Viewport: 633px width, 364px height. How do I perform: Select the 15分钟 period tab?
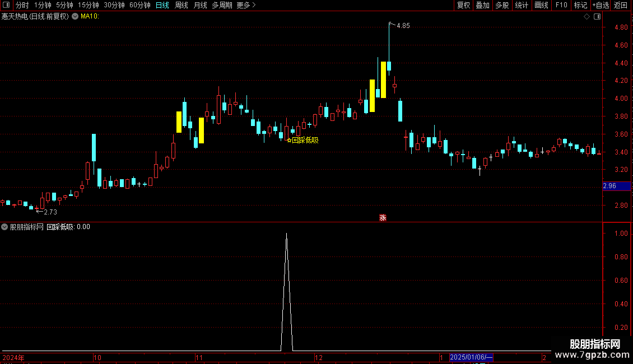89,5
